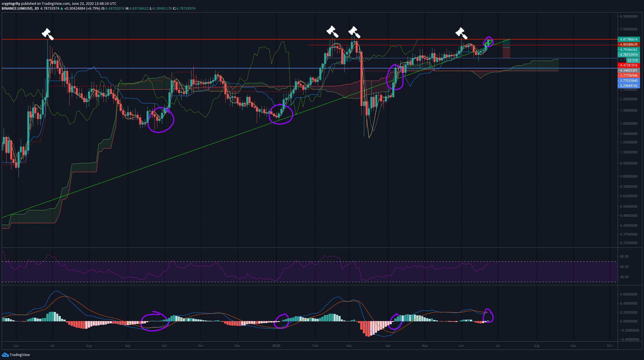Click the hammer icon just before the March 2020 crash
644x360 pixels.
pyautogui.click(x=354, y=32)
